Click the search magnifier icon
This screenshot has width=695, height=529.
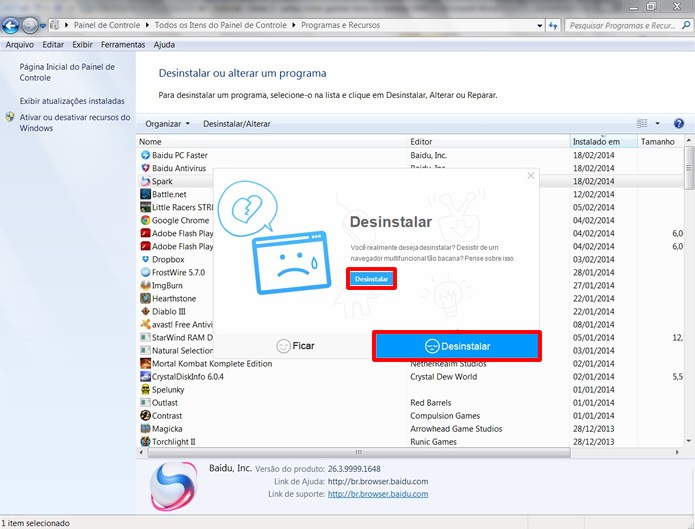tap(686, 25)
